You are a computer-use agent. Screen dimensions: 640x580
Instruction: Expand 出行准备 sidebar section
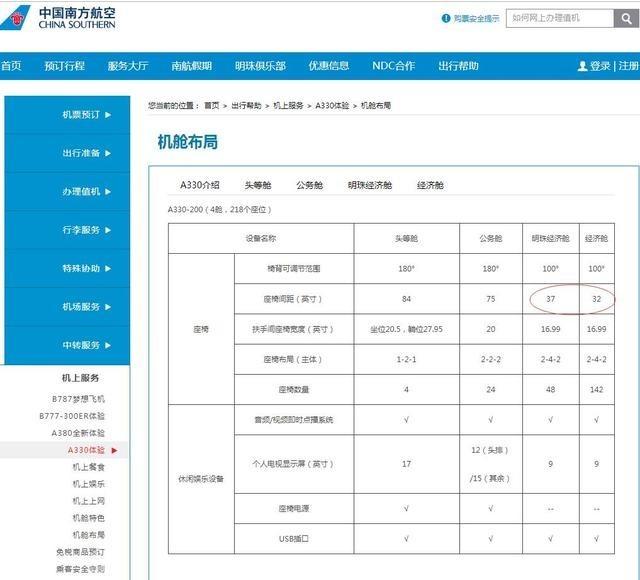pyautogui.click(x=67, y=153)
